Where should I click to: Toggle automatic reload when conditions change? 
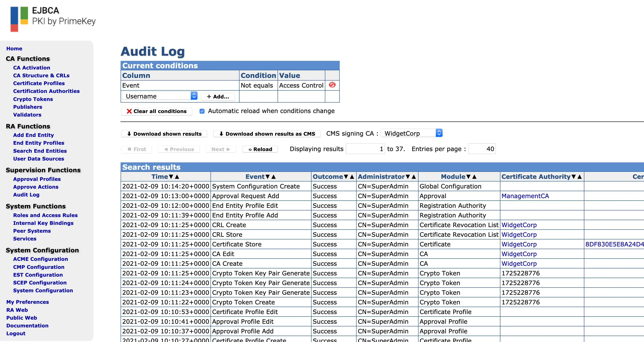(202, 111)
